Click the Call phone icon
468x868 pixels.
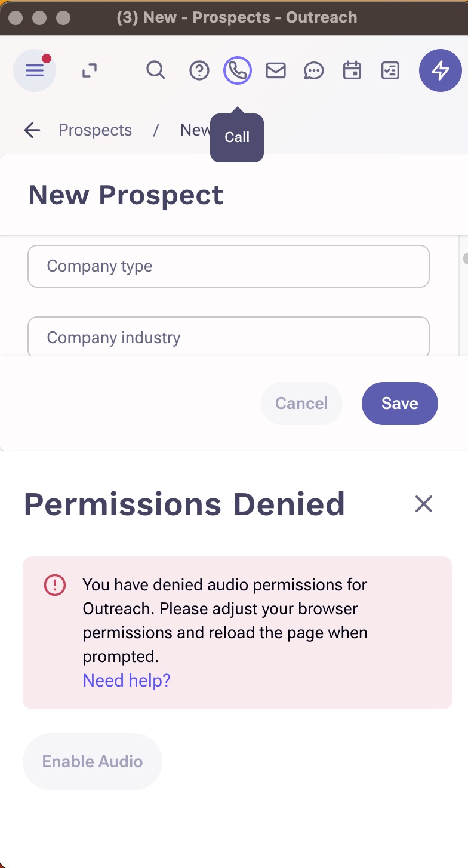pos(238,70)
